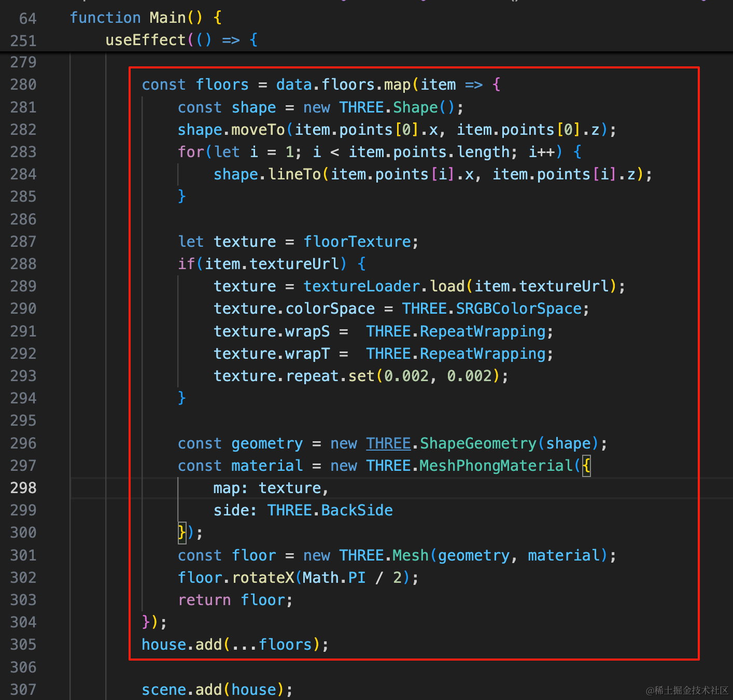Click the highlighted closing brace on line 300
The width and height of the screenshot is (733, 700).
click(x=182, y=533)
